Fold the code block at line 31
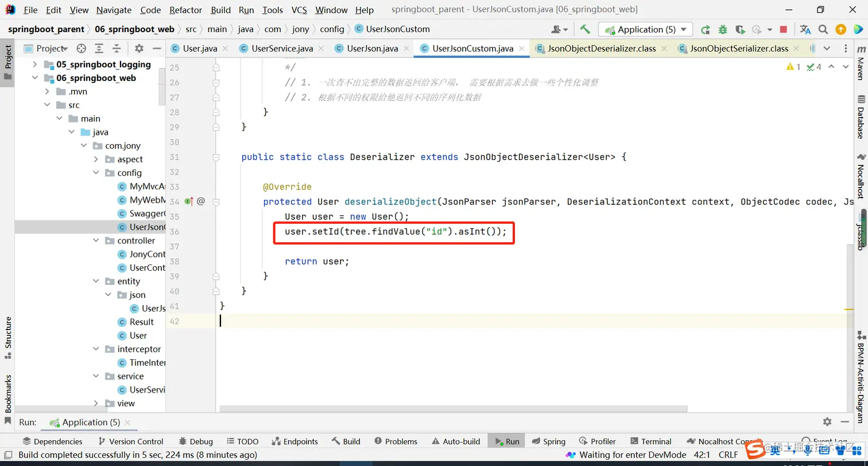The image size is (868, 466). 216,157
